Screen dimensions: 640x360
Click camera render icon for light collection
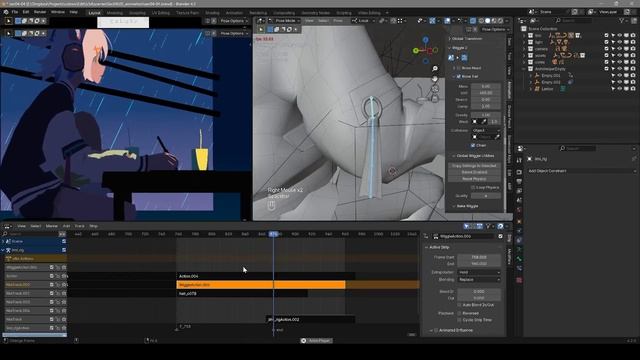pyautogui.click(x=633, y=42)
